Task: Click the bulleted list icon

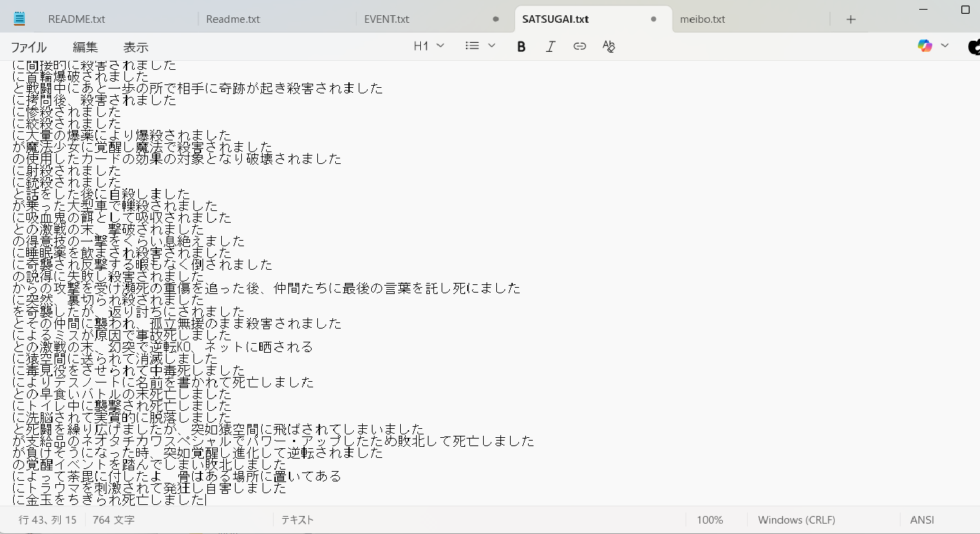Action: point(472,46)
